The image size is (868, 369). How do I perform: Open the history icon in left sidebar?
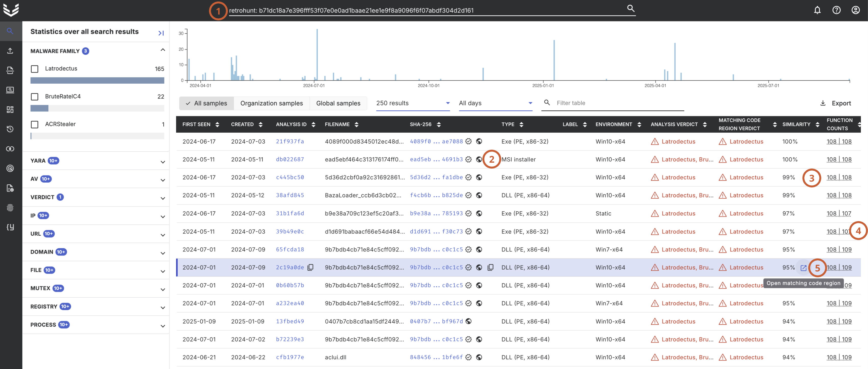[x=10, y=129]
